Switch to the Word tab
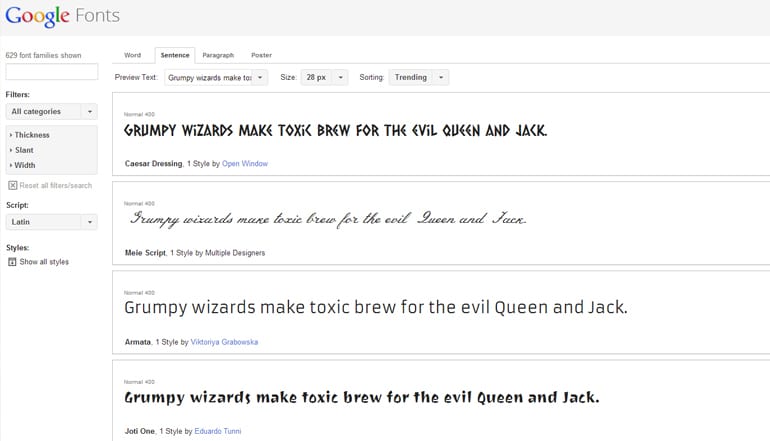The width and height of the screenshot is (770, 441). (x=132, y=55)
